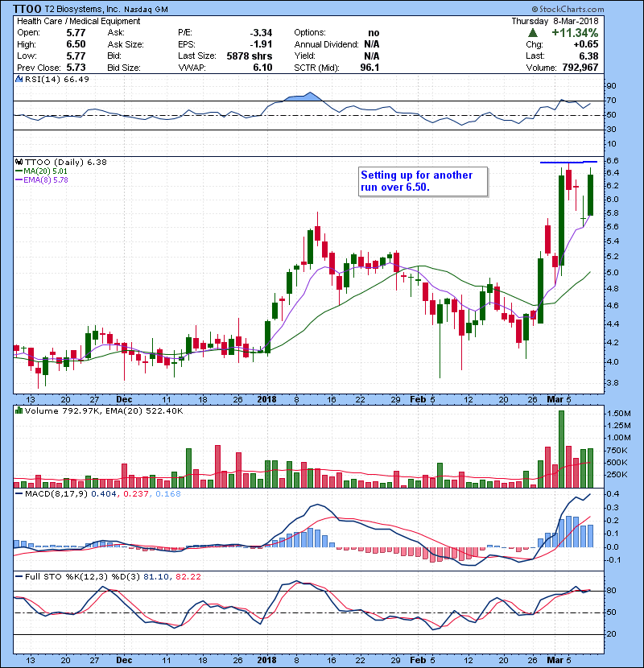Click the candlestick icon beside TTOO (Daily)

pyautogui.click(x=19, y=162)
